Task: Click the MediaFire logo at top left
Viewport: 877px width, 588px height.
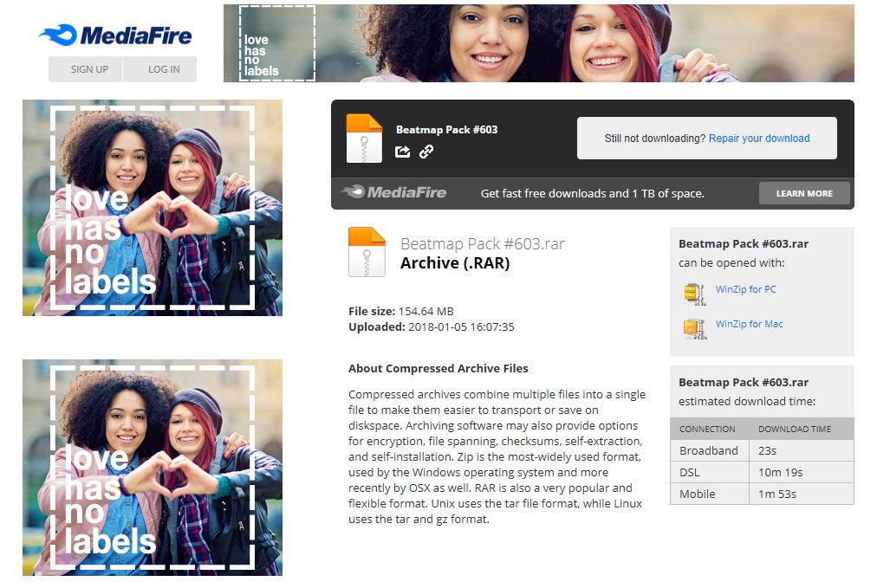Action: [x=114, y=36]
